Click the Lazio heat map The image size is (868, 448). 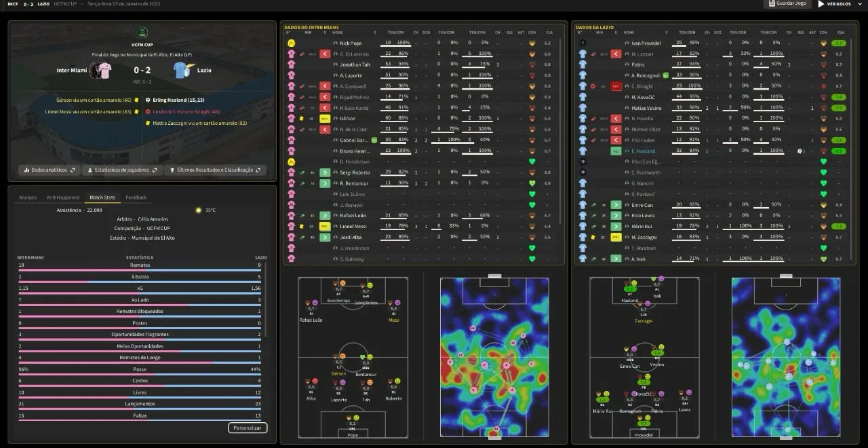click(x=786, y=357)
